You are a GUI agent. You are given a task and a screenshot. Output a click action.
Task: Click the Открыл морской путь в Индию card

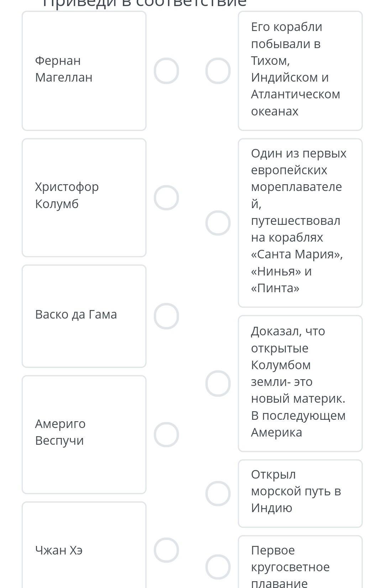click(300, 493)
